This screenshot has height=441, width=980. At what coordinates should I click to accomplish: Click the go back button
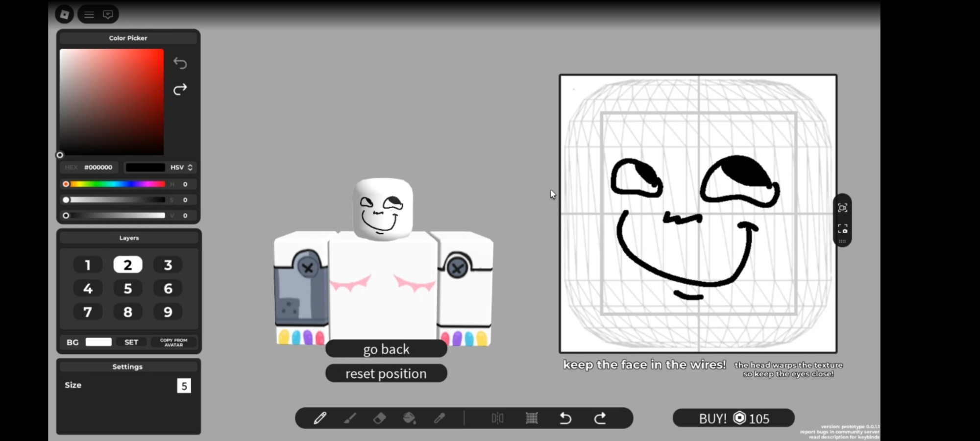(x=386, y=349)
